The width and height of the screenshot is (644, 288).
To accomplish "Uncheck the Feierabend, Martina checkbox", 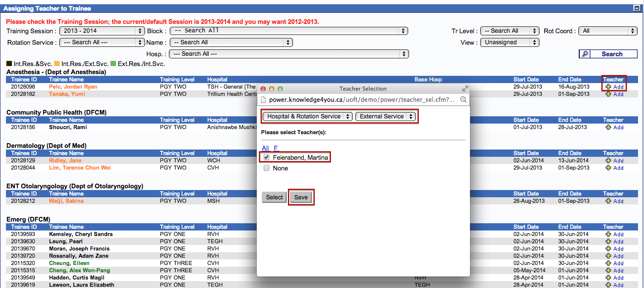I will 267,158.
